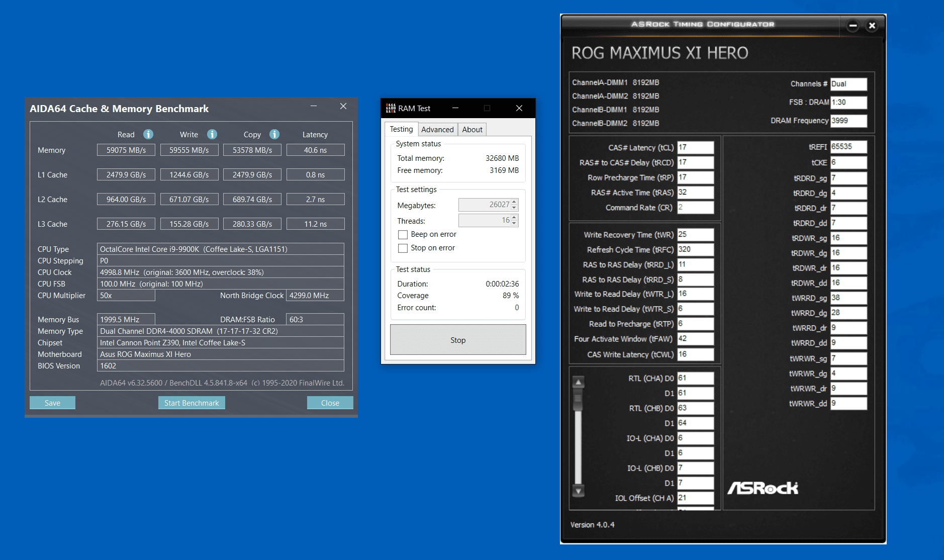Click the L3 Cache Copy value 280.33 GB/s
The width and height of the screenshot is (944, 560).
(252, 224)
